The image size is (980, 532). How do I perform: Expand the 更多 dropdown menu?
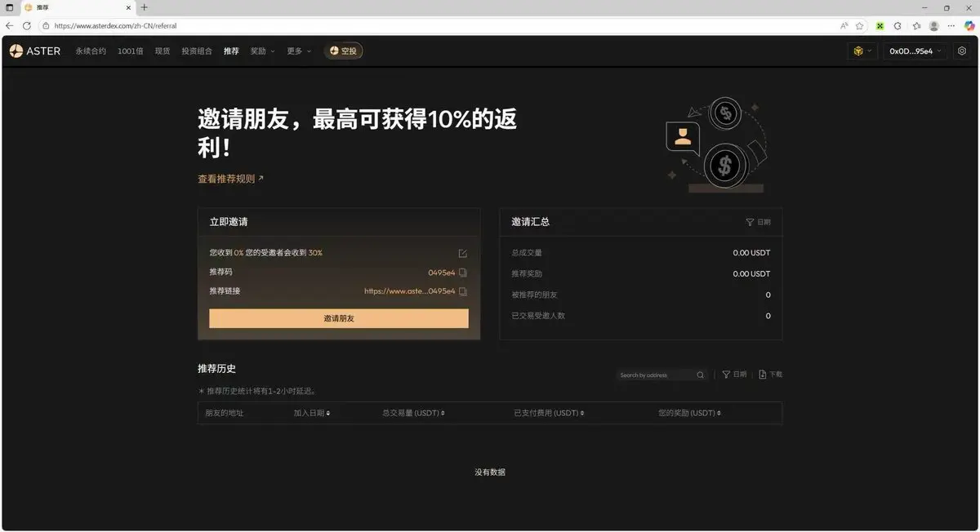pos(299,51)
